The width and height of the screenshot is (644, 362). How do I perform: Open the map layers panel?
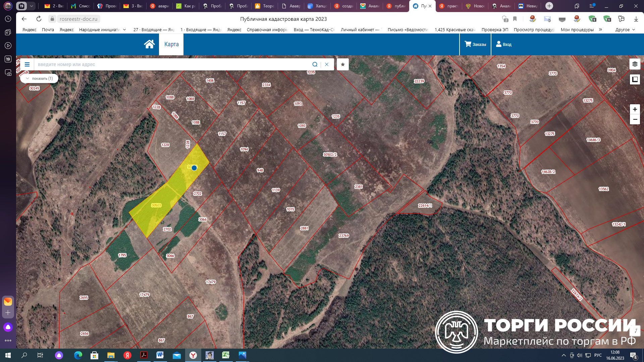[635, 64]
